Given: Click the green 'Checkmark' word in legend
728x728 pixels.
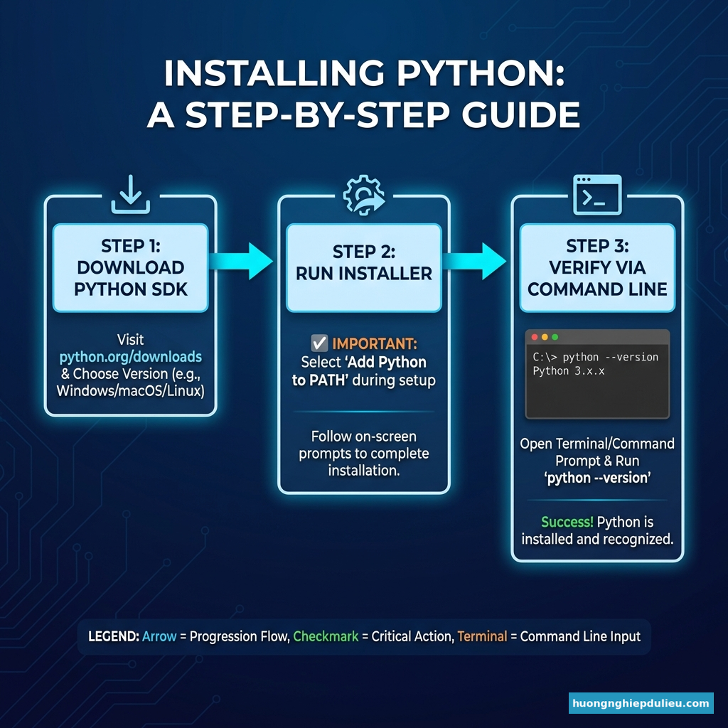Looking at the screenshot, I should (x=326, y=636).
